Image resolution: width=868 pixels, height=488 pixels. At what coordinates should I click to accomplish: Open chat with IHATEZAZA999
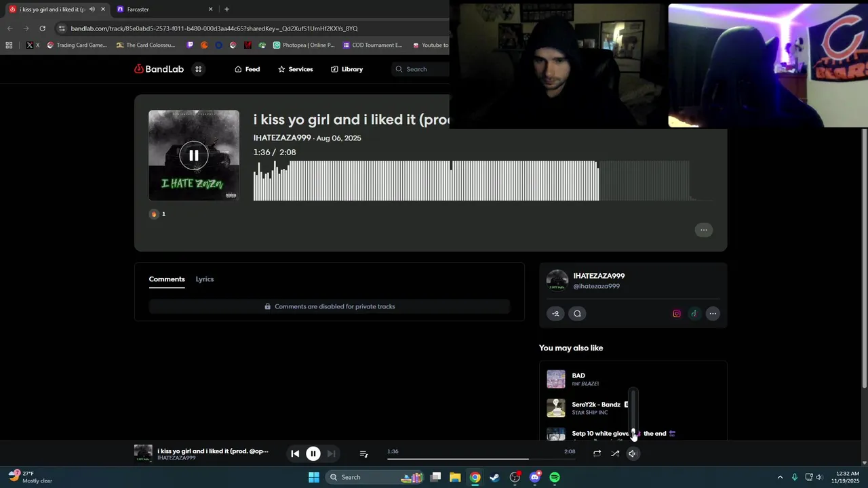coord(577,313)
